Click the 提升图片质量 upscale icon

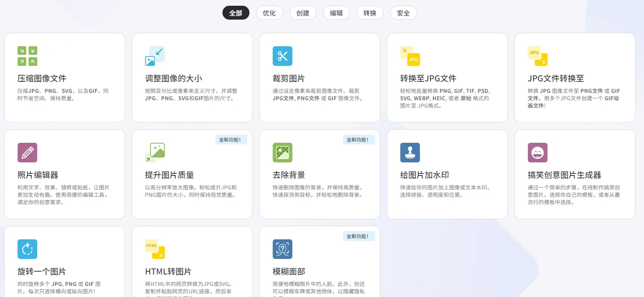pos(155,153)
